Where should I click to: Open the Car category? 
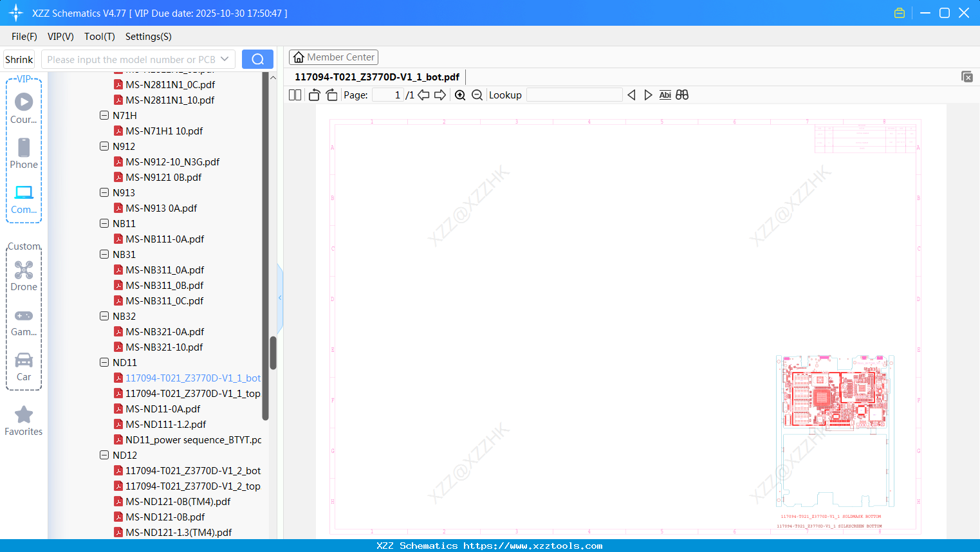point(24,360)
